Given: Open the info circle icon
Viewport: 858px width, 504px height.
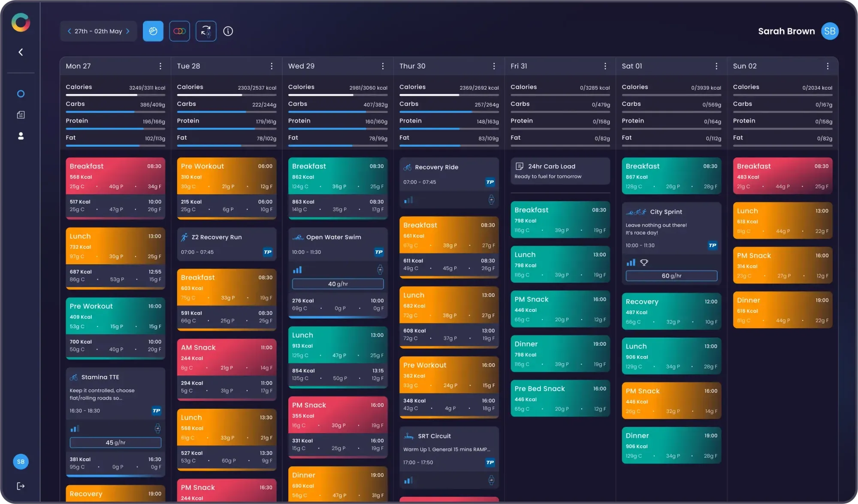Looking at the screenshot, I should (228, 31).
